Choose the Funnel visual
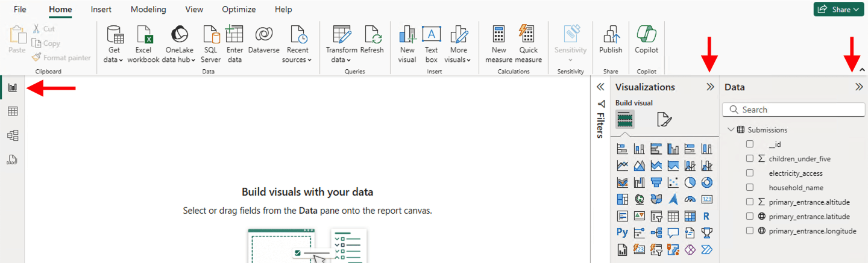The height and width of the screenshot is (263, 868). [x=656, y=182]
